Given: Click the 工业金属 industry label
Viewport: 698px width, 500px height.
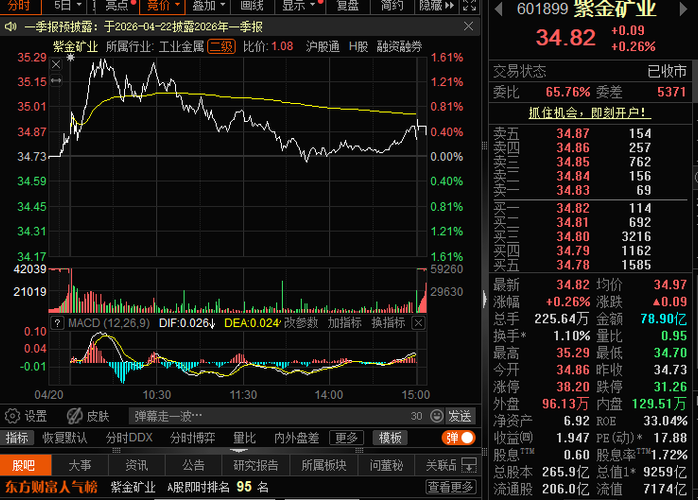Looking at the screenshot, I should pos(182,46).
